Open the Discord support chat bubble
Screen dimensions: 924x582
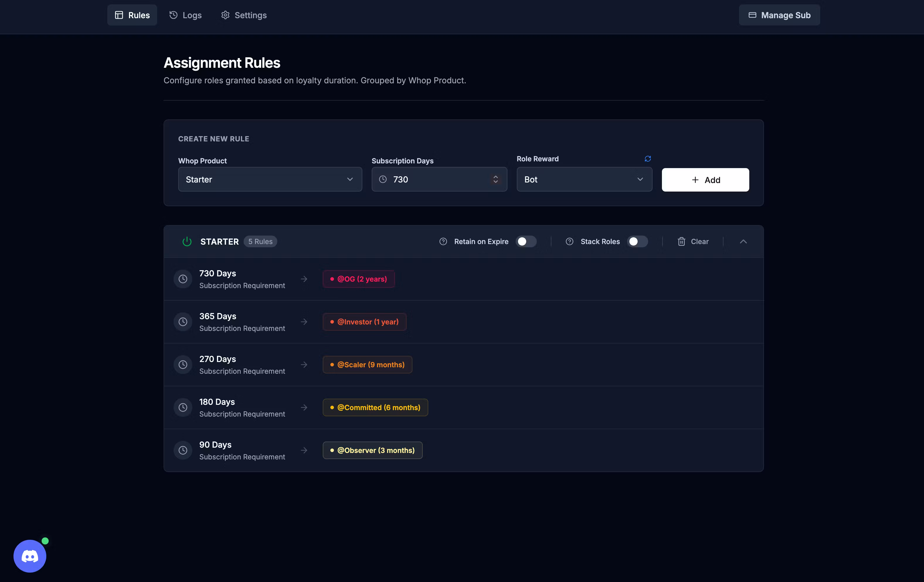[30, 556]
